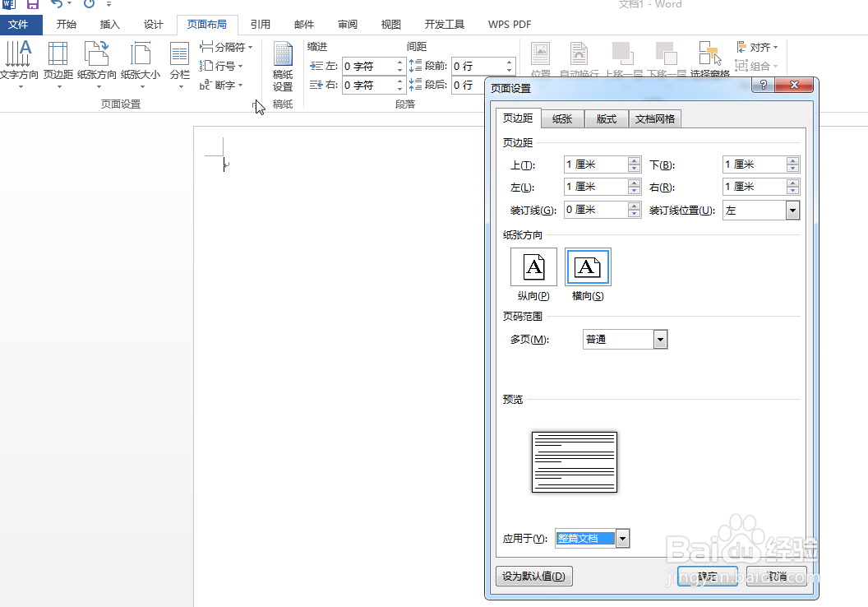Open the 断字 hyphenation menu

coord(221,85)
